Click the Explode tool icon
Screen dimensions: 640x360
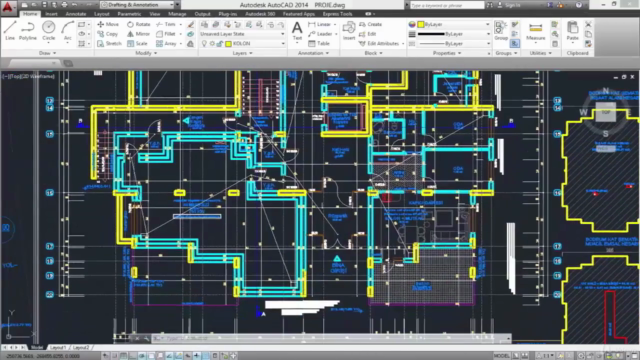click(x=191, y=34)
